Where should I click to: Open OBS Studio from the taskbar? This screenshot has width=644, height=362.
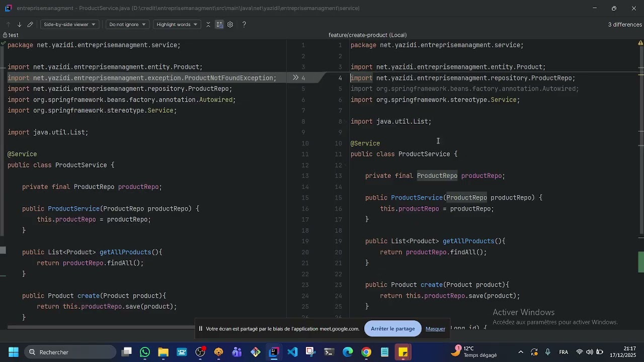click(x=200, y=352)
